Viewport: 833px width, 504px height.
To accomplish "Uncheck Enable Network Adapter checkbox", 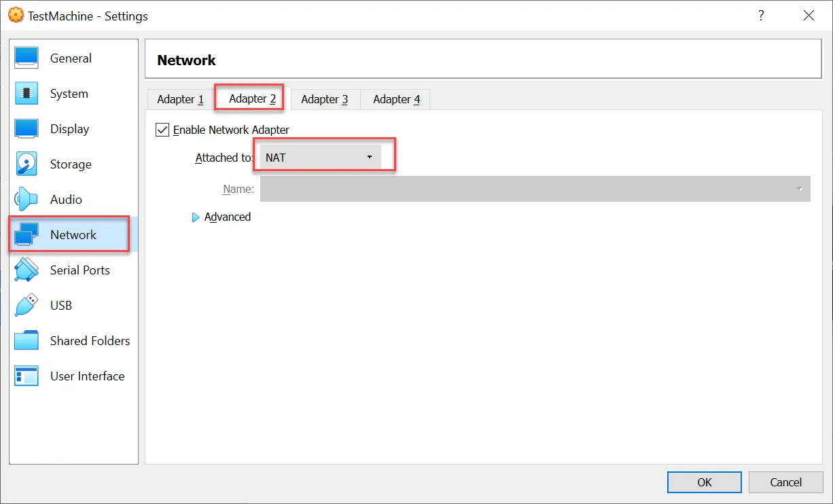I will [x=162, y=130].
